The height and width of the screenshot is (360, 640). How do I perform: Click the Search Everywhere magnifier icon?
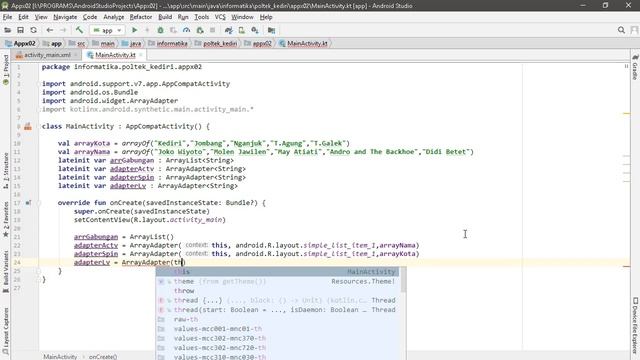(621, 30)
